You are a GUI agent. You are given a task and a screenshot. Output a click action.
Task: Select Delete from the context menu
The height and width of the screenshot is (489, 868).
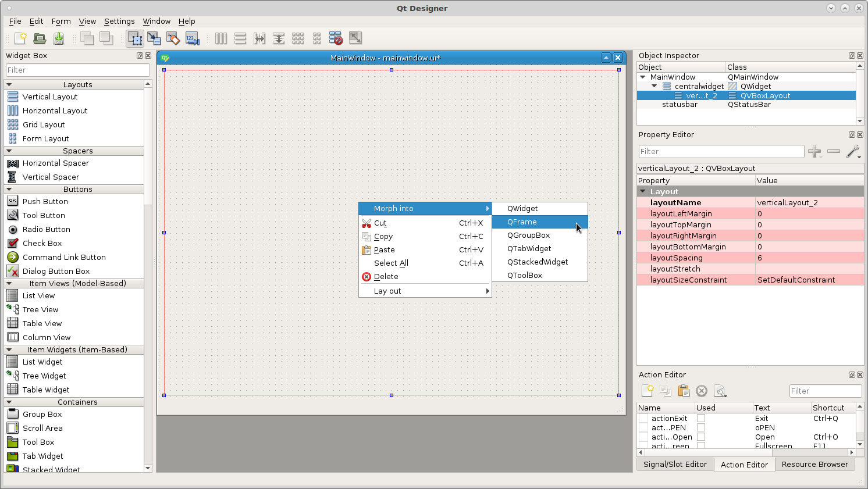pyautogui.click(x=425, y=277)
